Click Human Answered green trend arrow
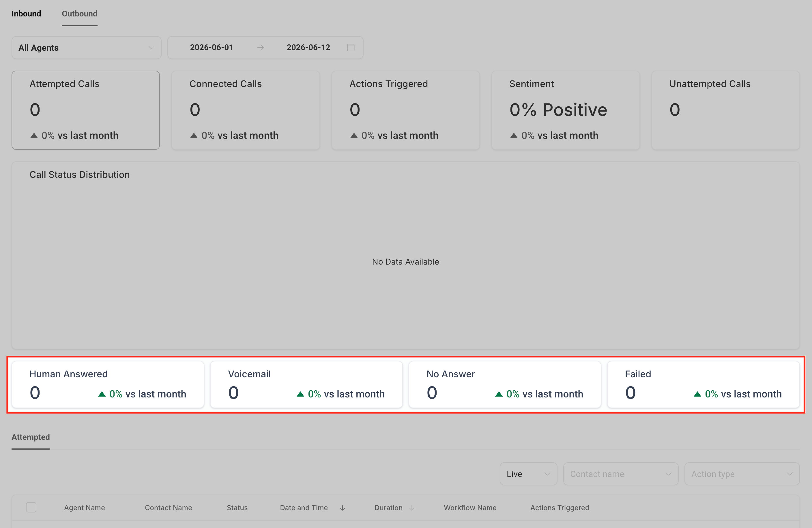 102,394
